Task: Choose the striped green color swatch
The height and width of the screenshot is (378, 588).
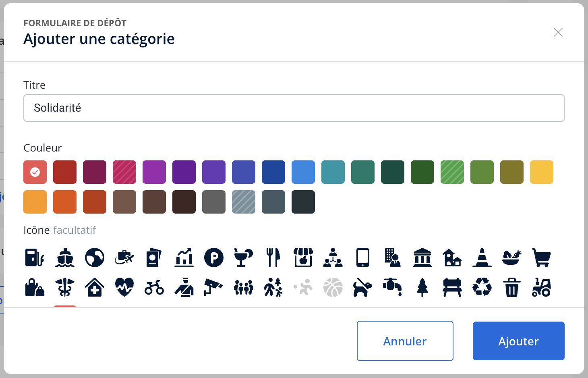Action: tap(452, 172)
